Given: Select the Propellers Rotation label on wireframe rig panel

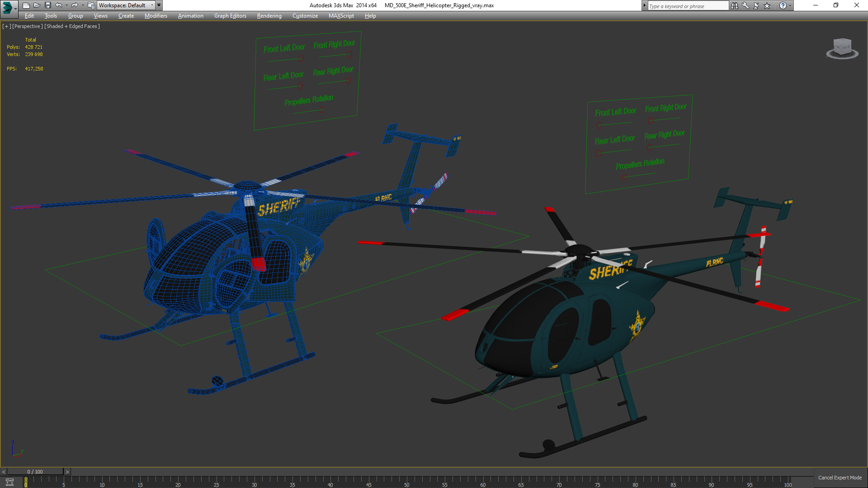Looking at the screenshot, I should pyautogui.click(x=309, y=100).
